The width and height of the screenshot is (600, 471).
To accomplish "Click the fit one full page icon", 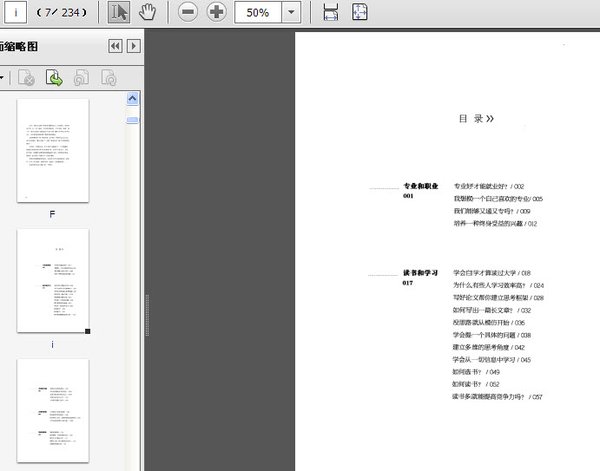I will coord(360,12).
